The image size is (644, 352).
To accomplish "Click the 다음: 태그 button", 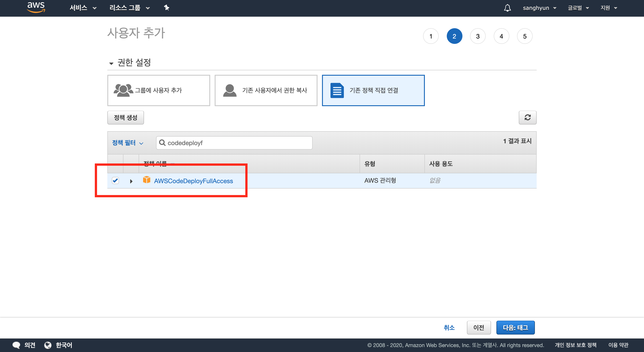I will [515, 327].
